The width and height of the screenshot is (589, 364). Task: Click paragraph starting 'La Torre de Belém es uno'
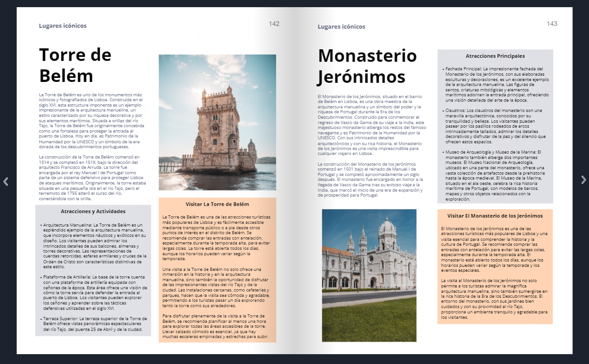(91, 120)
